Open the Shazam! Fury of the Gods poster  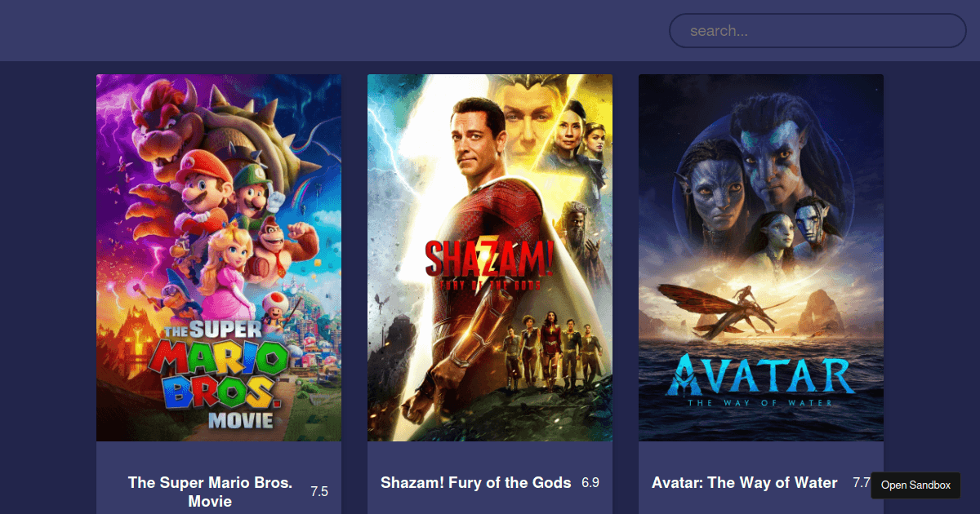point(490,258)
